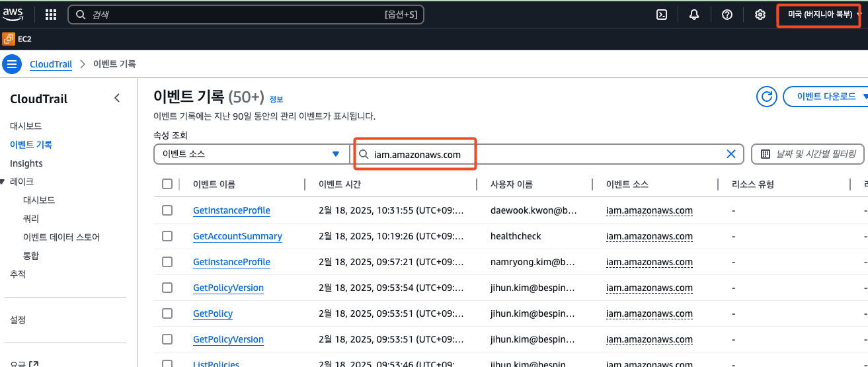Click the EC2 service shortcut icon
Viewport: 868px width, 367px height.
coord(9,39)
